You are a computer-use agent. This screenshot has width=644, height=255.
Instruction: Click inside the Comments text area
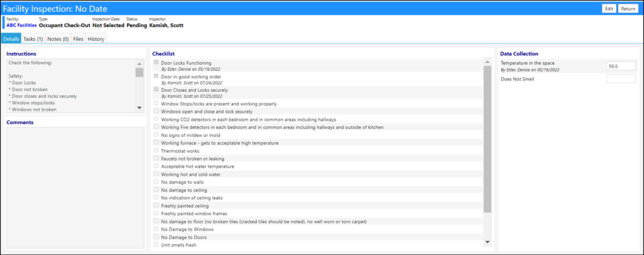[x=75, y=187]
